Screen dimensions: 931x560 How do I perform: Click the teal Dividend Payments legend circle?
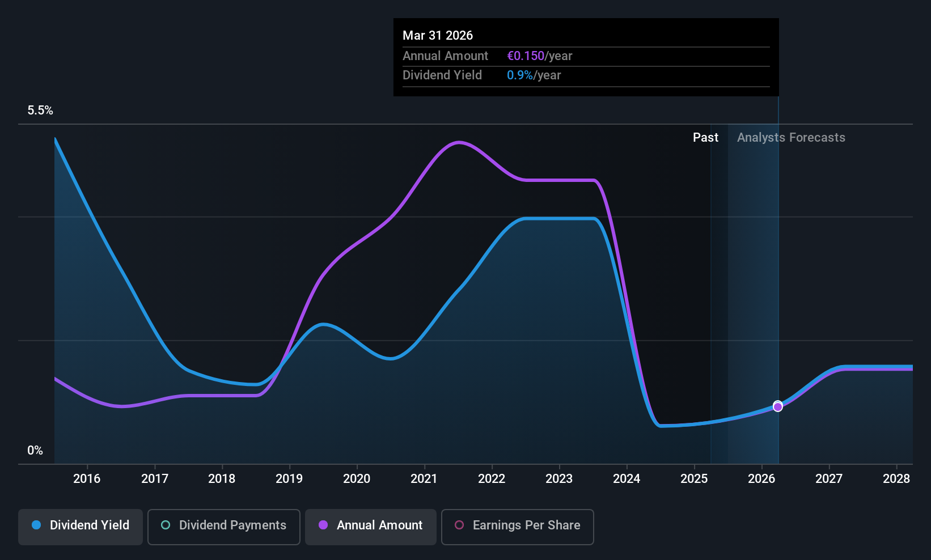pyautogui.click(x=166, y=525)
